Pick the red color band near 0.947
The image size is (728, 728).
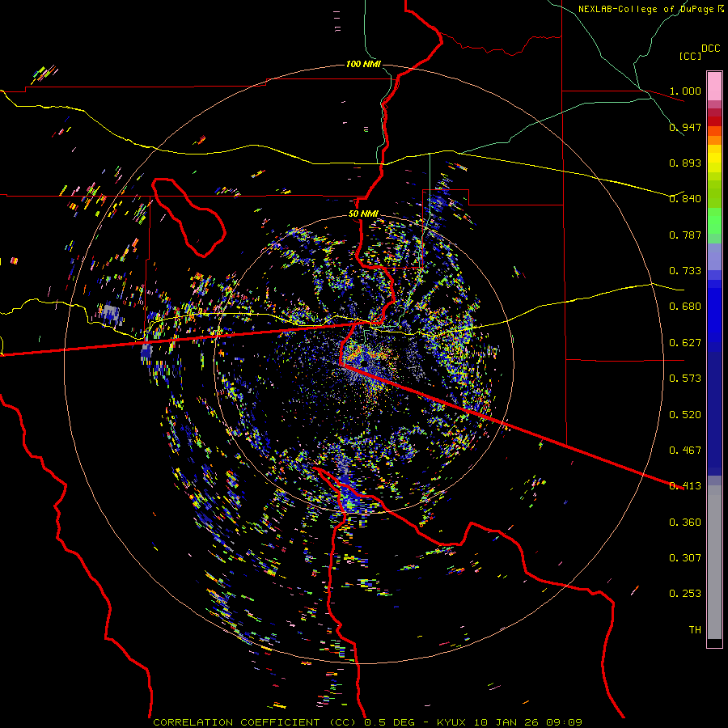pyautogui.click(x=714, y=121)
